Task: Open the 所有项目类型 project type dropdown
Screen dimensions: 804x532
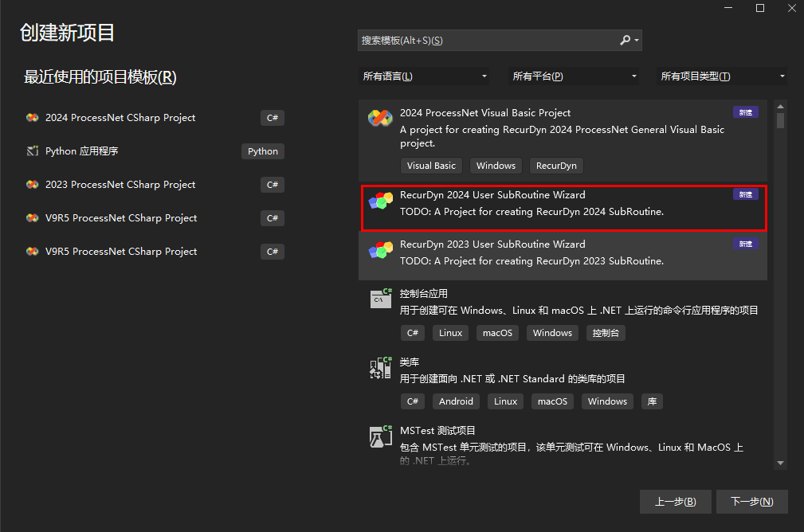Action: tap(722, 76)
